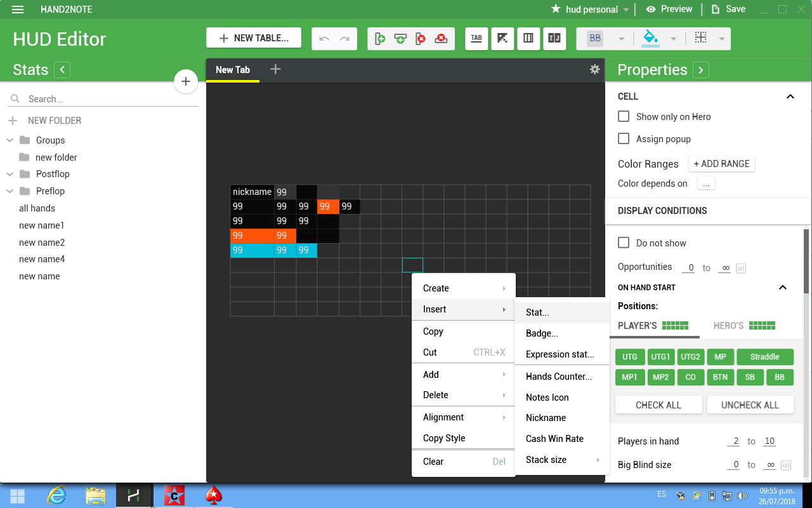Click the TJ toolbar icon
This screenshot has width=812, height=508.
(x=554, y=38)
